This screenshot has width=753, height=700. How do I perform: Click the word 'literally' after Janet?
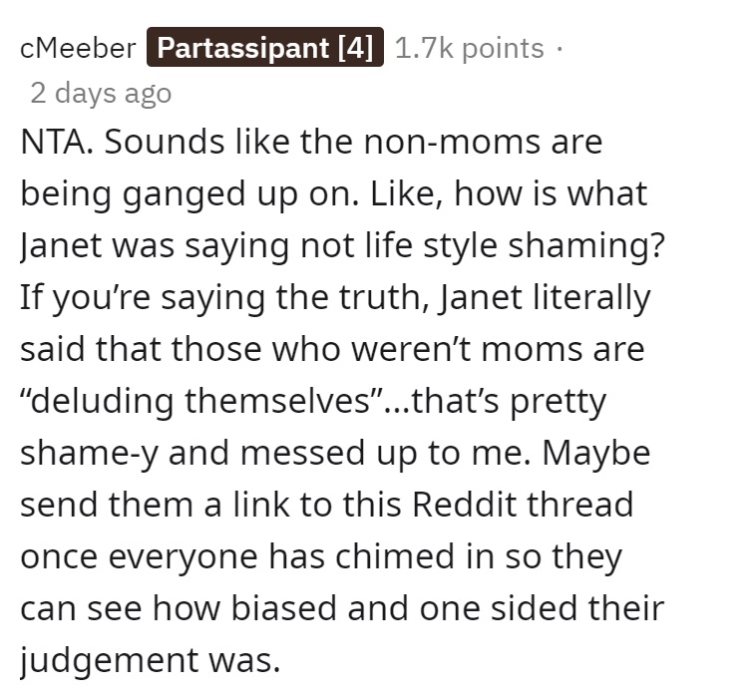(591, 297)
